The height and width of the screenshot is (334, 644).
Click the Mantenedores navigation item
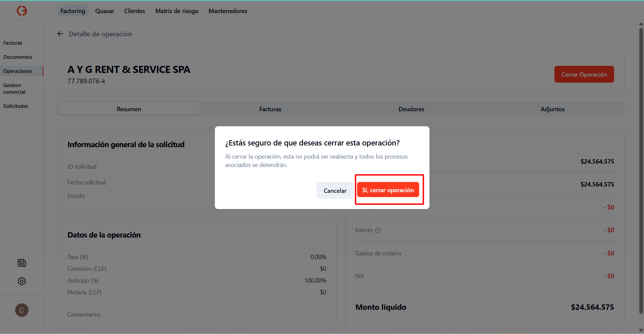tap(228, 11)
